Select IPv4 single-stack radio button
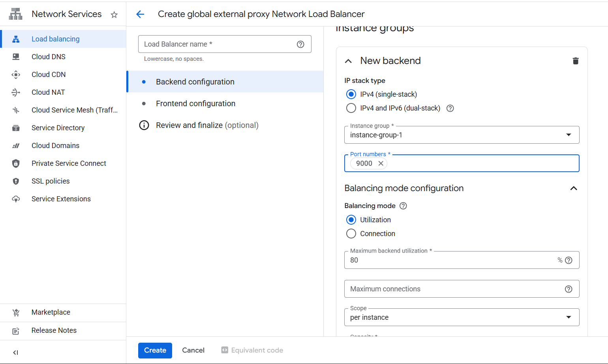Image resolution: width=608 pixels, height=364 pixels. [351, 94]
